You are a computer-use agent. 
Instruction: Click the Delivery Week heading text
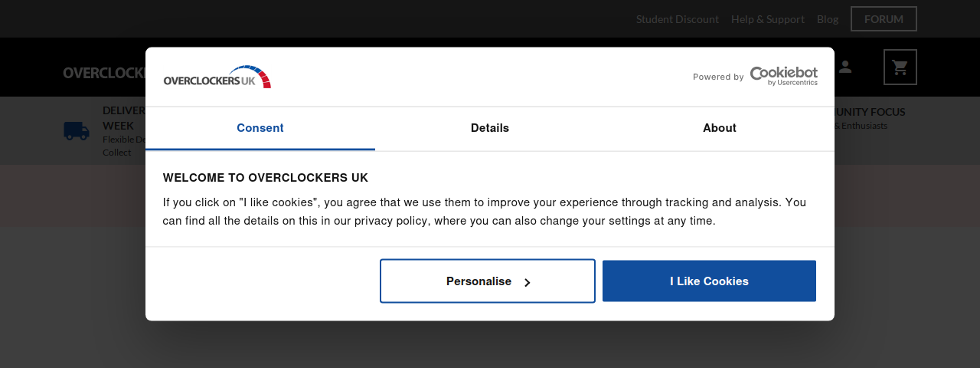[123, 118]
